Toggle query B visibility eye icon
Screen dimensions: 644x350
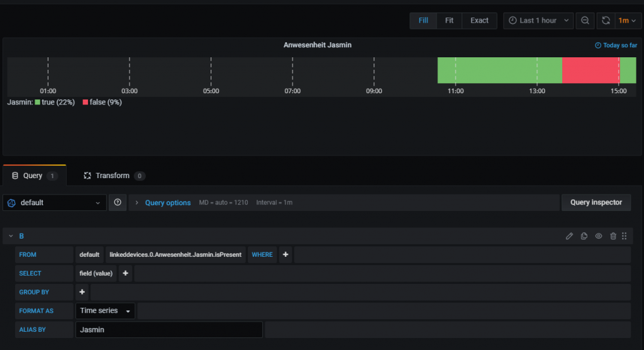point(599,236)
